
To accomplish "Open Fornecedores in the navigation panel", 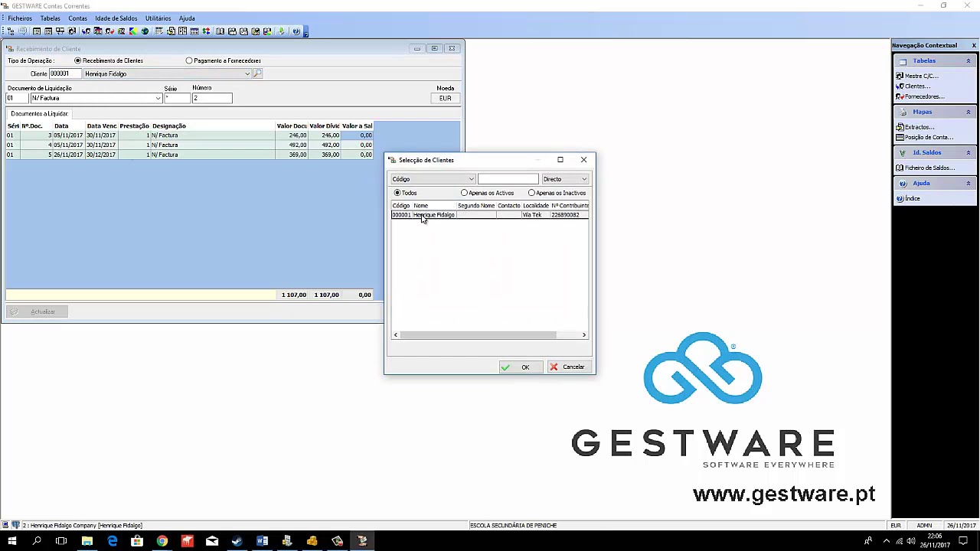I will pos(924,96).
